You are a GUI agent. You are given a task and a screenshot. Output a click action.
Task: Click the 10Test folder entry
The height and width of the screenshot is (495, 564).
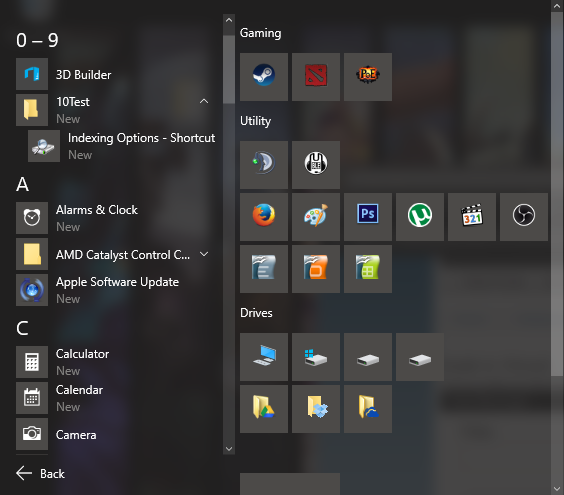[x=115, y=110]
